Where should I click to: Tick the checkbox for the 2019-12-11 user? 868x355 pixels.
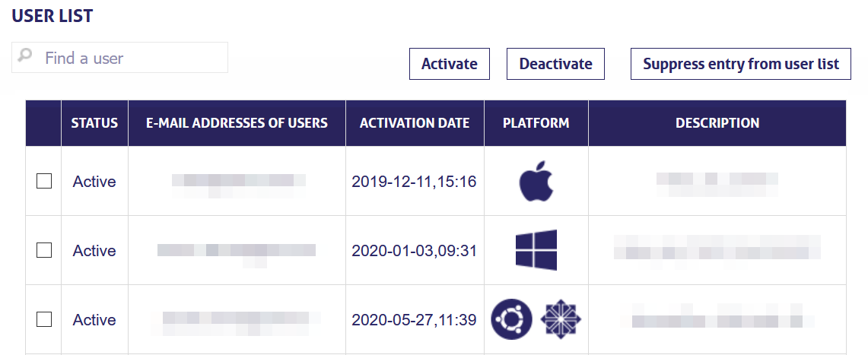44,181
